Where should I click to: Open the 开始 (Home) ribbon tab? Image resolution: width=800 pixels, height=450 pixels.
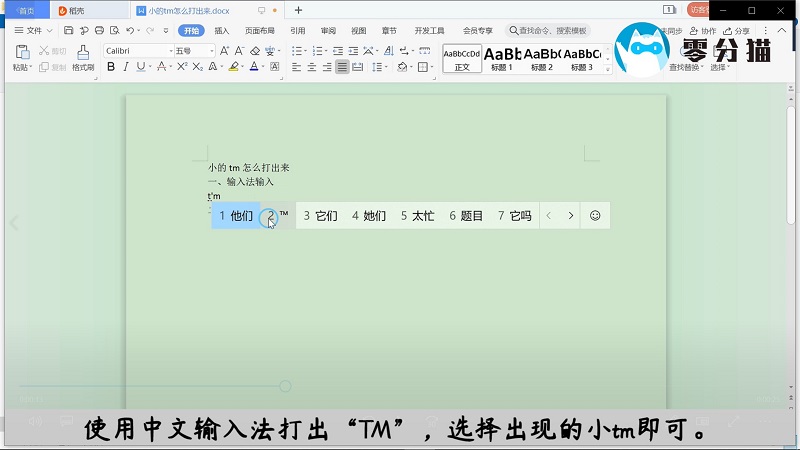(191, 31)
